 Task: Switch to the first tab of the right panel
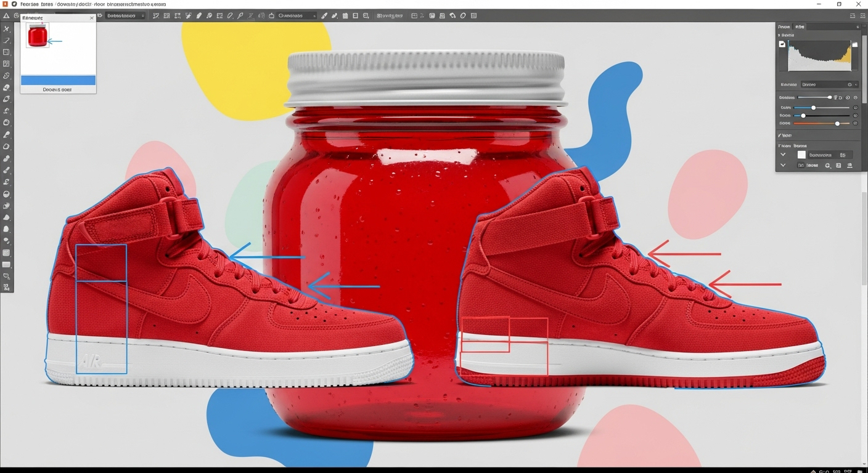784,27
